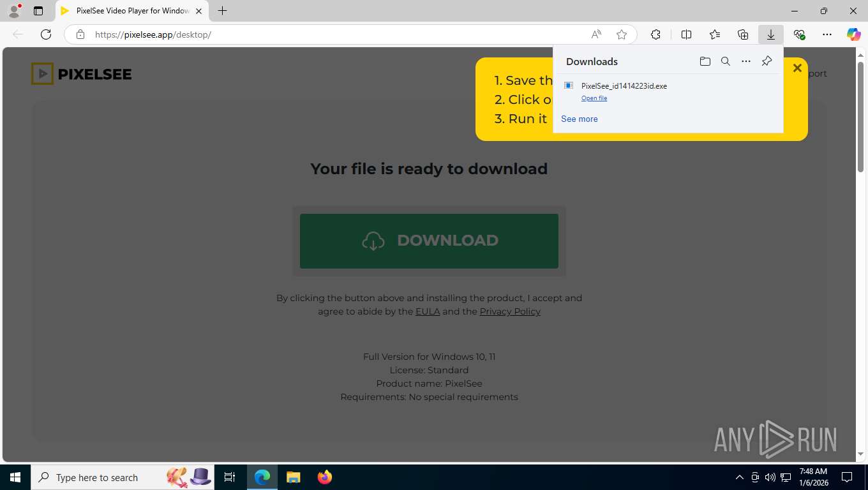The width and height of the screenshot is (868, 490).
Task: Add page to favorites star icon
Action: [622, 34]
